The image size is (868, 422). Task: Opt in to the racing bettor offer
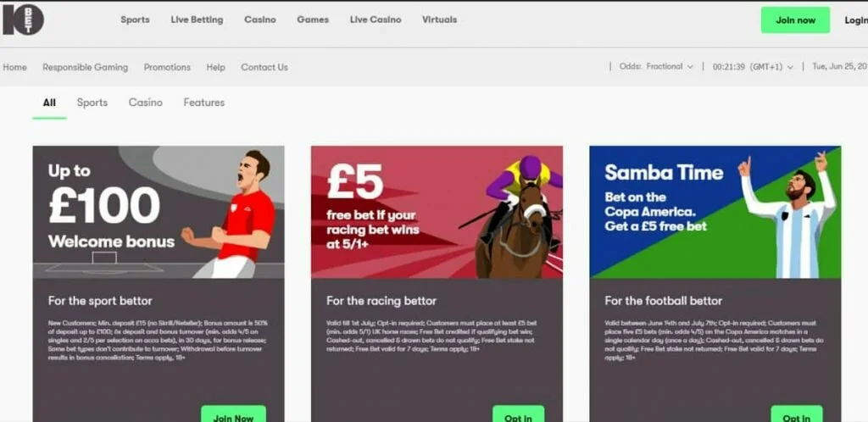tap(518, 415)
